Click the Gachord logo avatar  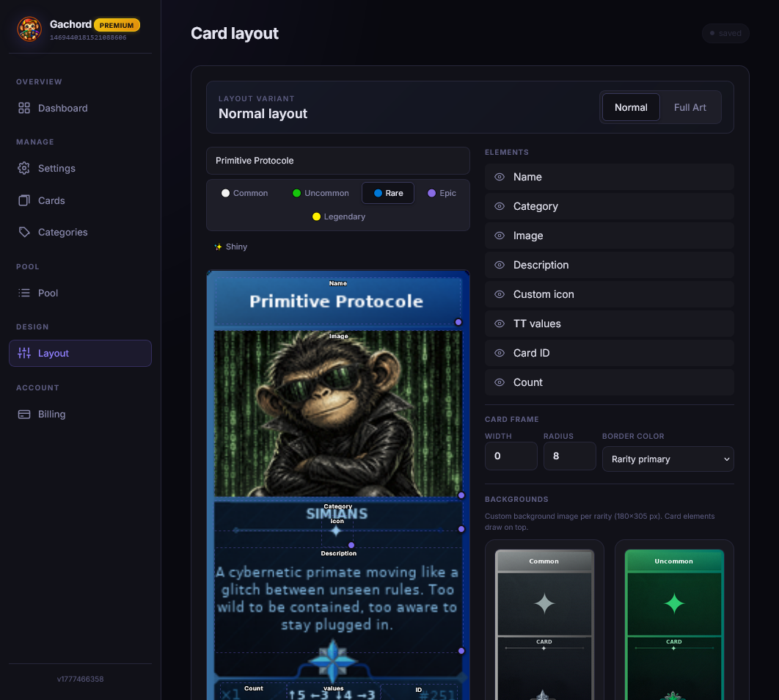[x=29, y=29]
